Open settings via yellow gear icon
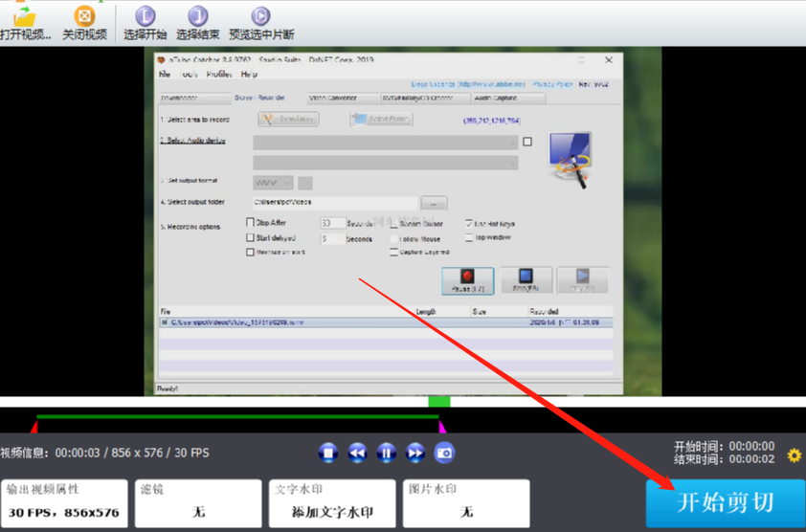806x532 pixels. (795, 454)
